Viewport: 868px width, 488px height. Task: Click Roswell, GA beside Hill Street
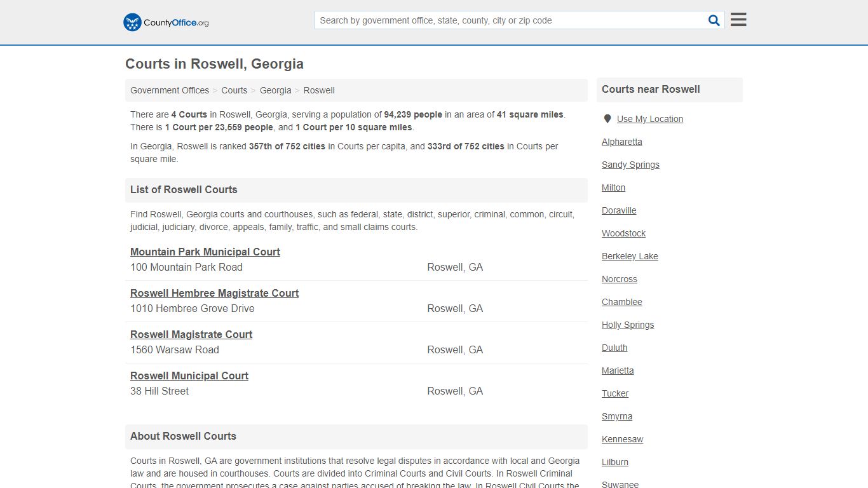(x=455, y=391)
